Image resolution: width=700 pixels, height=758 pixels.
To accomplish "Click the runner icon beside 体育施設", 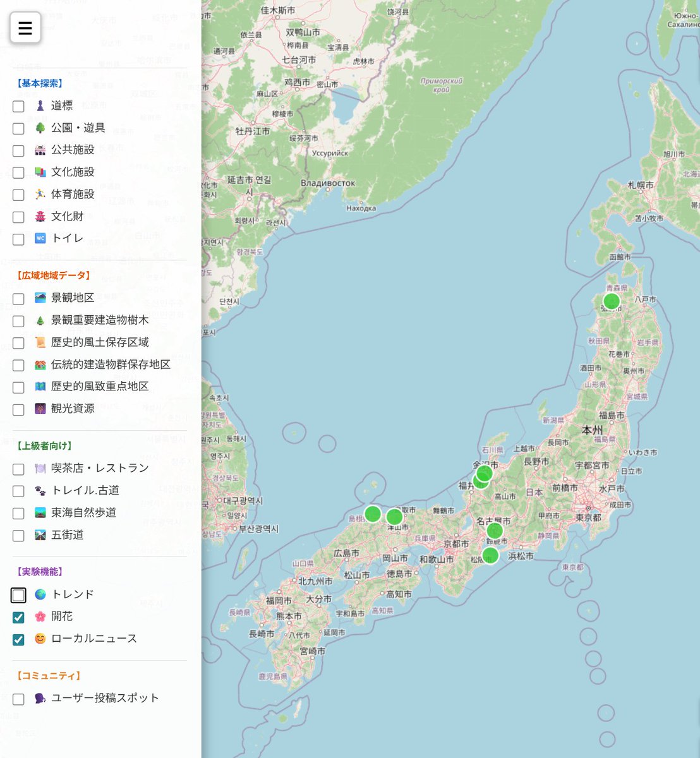I will pyautogui.click(x=40, y=194).
